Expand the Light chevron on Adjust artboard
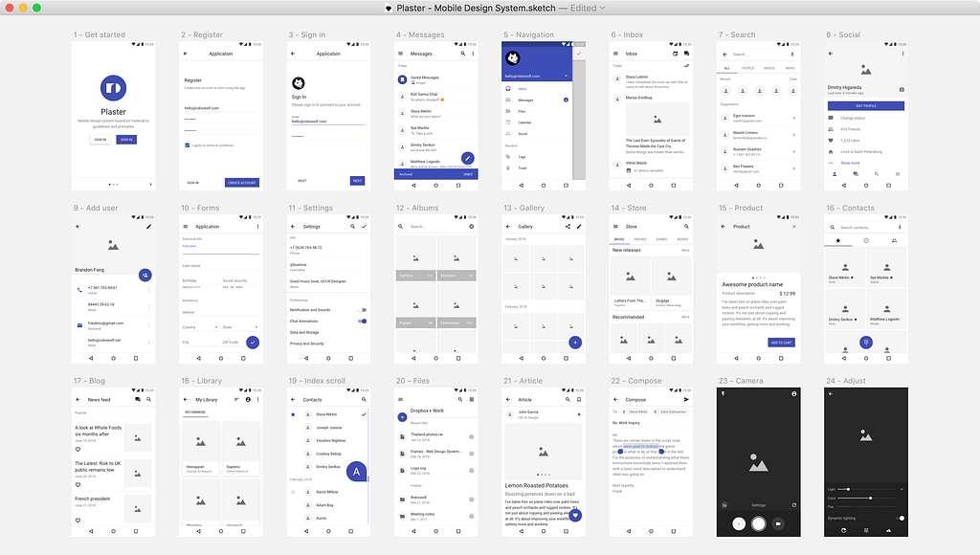 tap(902, 489)
